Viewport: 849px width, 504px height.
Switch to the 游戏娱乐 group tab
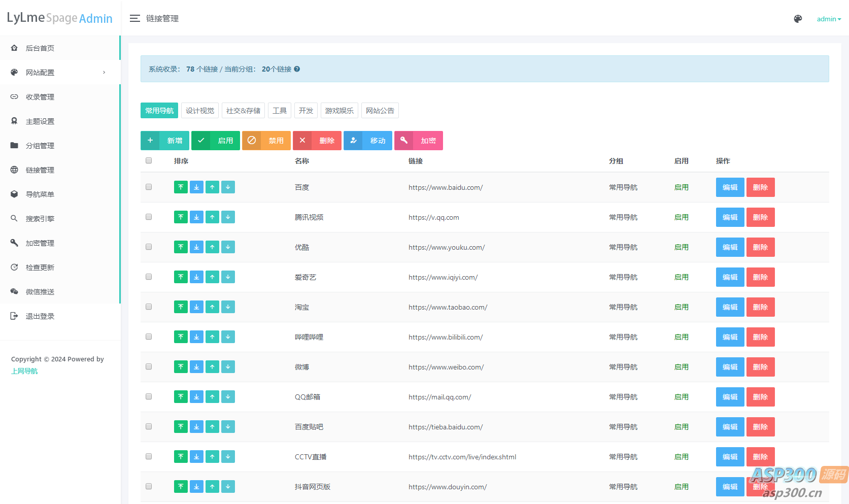click(x=339, y=111)
